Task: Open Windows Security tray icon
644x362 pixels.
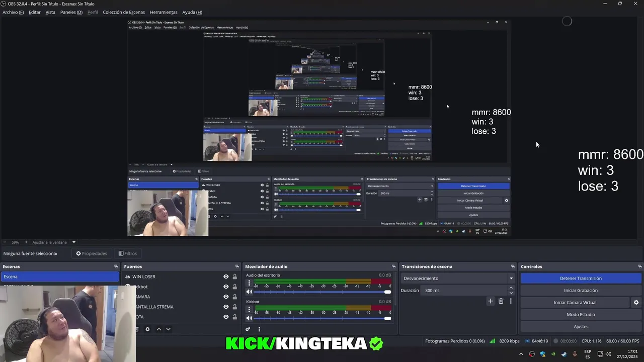Action: click(542, 354)
